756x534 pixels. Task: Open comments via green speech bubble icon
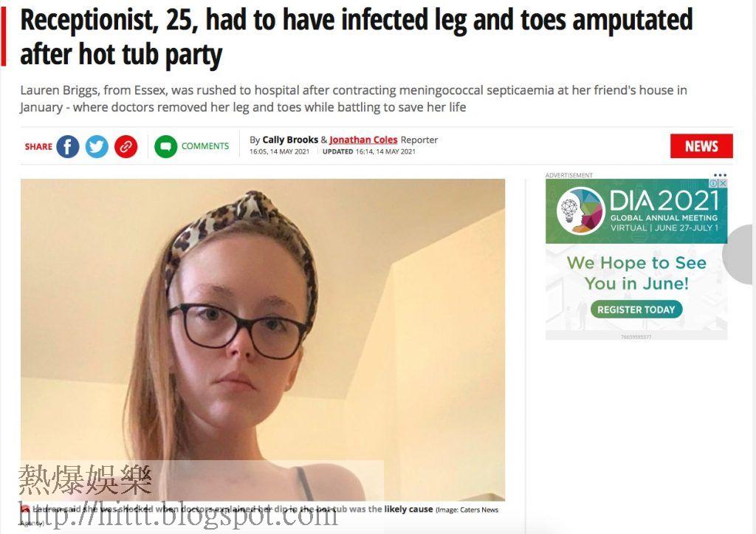tap(165, 146)
